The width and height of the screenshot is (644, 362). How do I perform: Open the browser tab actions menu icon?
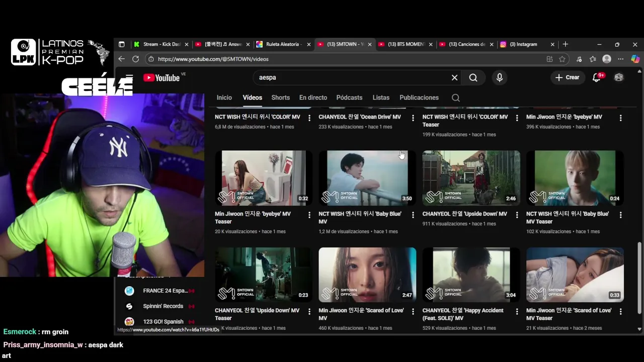point(121,44)
